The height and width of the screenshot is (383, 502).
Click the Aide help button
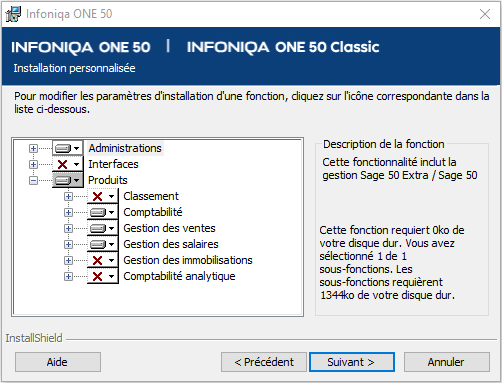[58, 362]
